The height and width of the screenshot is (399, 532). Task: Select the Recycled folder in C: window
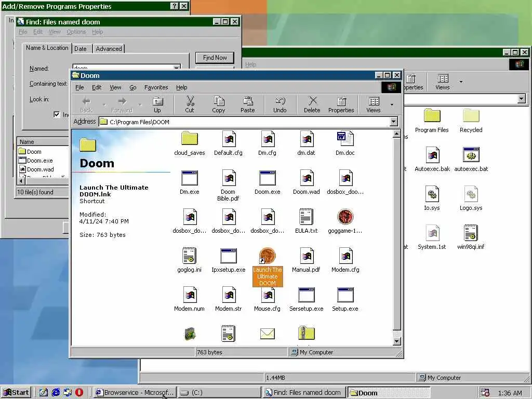click(x=471, y=121)
